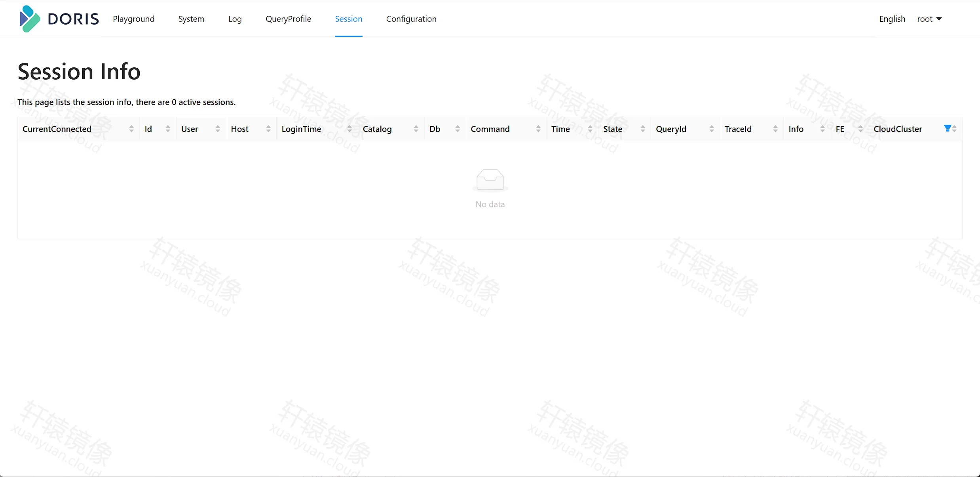Click the Catalog column sorter icon

click(x=416, y=129)
